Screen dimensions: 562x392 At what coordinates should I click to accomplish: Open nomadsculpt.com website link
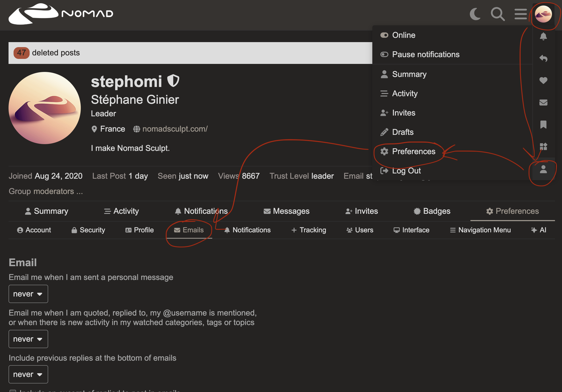tap(175, 129)
